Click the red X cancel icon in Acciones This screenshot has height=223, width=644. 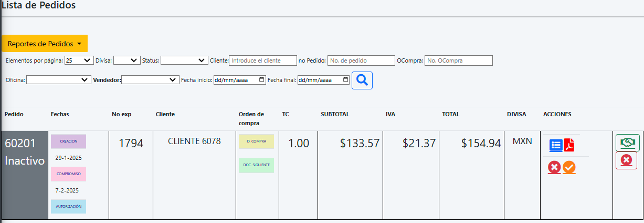[x=554, y=168]
